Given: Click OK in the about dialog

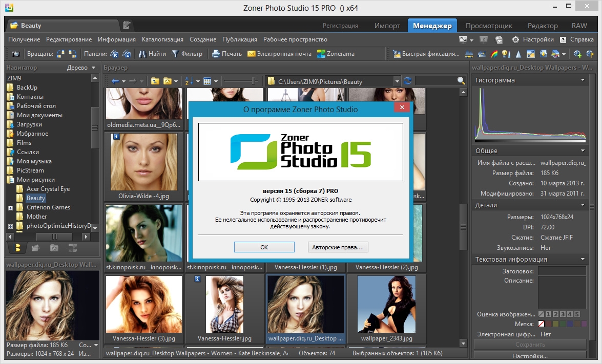Looking at the screenshot, I should pyautogui.click(x=264, y=247).
